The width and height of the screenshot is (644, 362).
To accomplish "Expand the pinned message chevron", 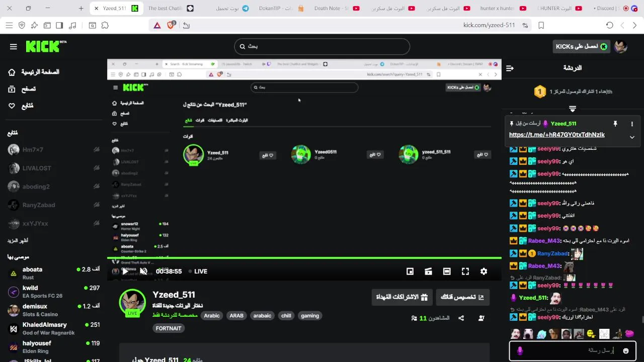I will (x=632, y=137).
